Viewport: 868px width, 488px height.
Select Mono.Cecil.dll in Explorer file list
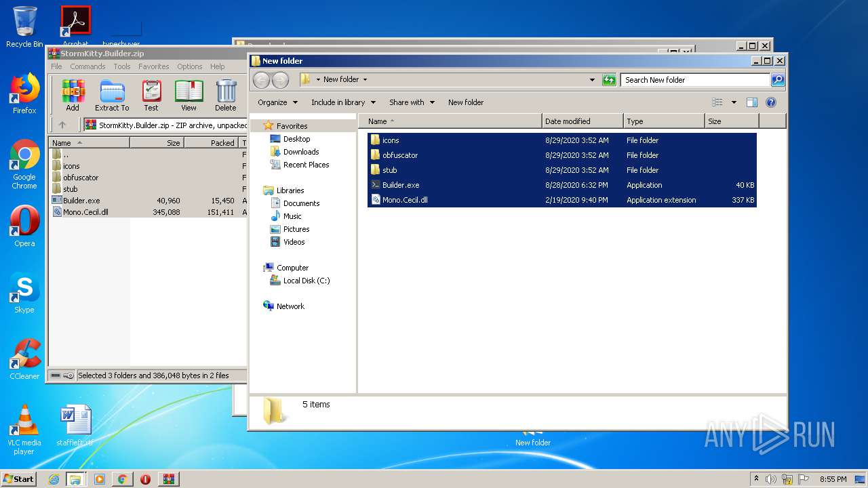561,200
